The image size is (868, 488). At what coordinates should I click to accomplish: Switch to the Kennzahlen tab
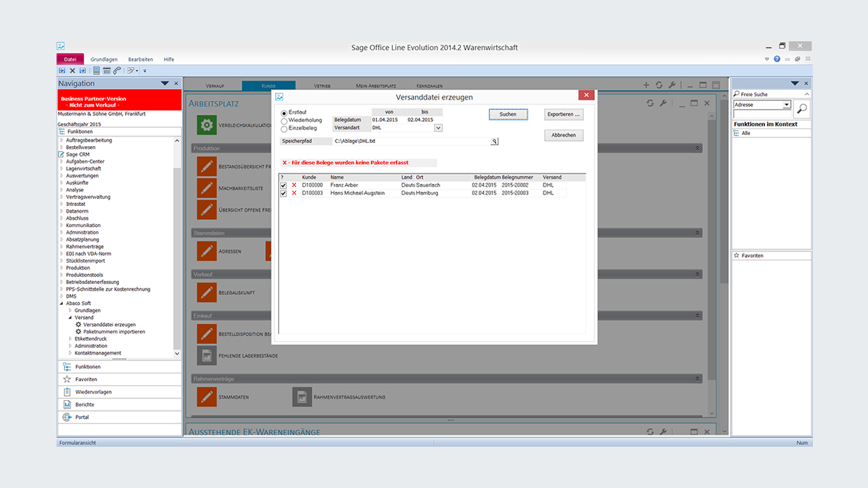pos(430,85)
